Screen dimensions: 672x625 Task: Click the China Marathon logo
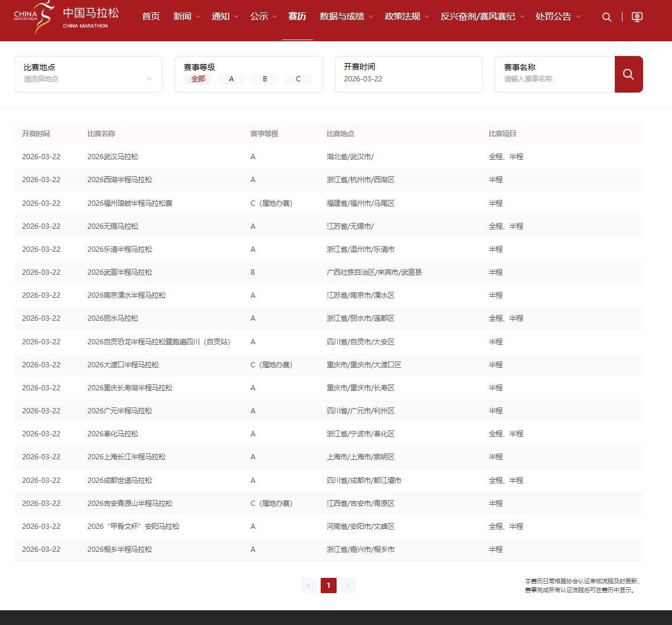66,17
